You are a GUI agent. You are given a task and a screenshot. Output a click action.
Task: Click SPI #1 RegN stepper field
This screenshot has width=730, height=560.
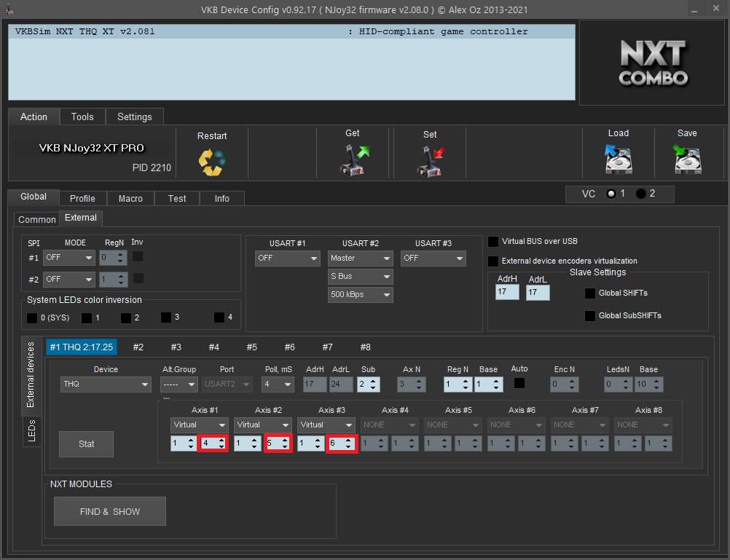(x=113, y=257)
